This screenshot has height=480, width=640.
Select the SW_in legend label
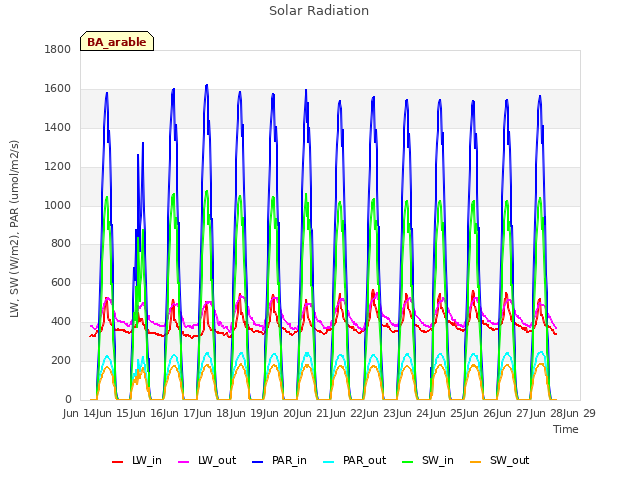tap(438, 461)
